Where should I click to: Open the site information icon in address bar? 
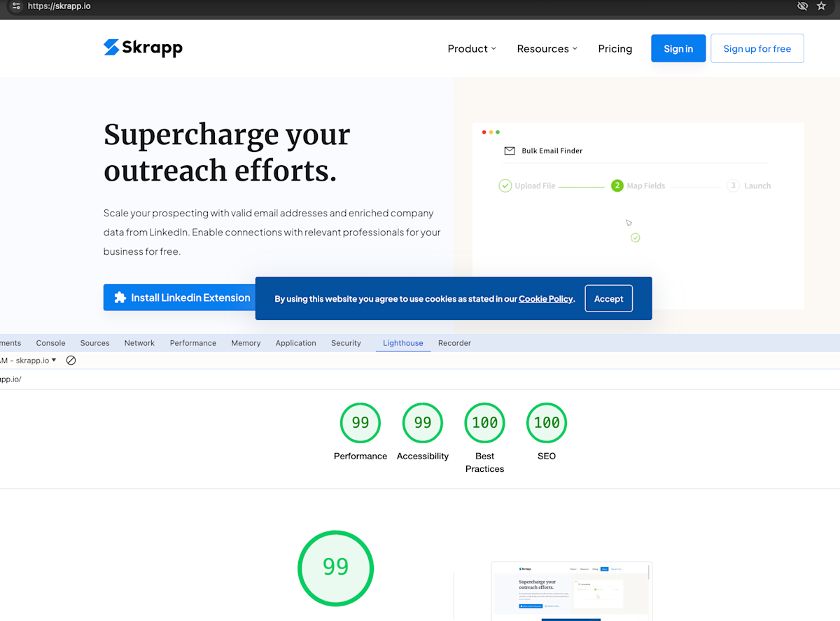click(17, 6)
